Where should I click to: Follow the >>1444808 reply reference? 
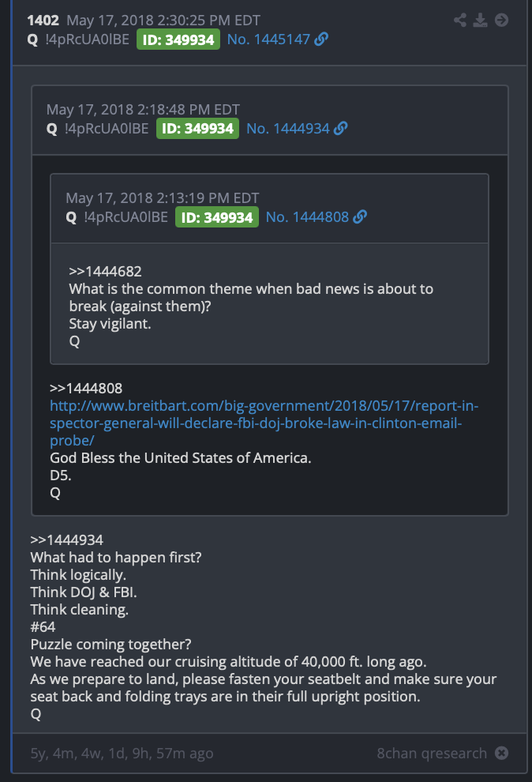pos(86,388)
